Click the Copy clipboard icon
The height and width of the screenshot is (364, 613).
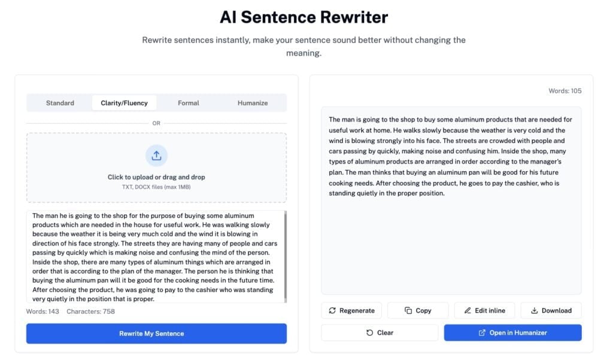coord(408,311)
